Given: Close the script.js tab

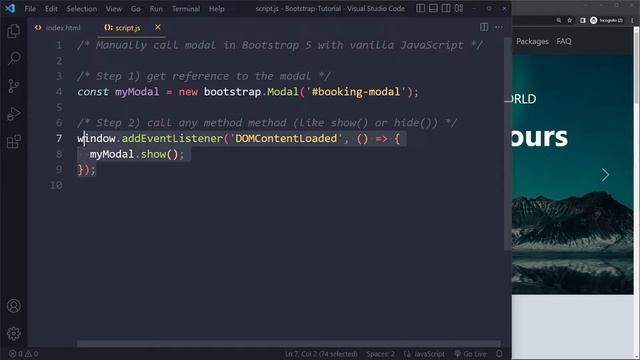Looking at the screenshot, I should point(158,27).
